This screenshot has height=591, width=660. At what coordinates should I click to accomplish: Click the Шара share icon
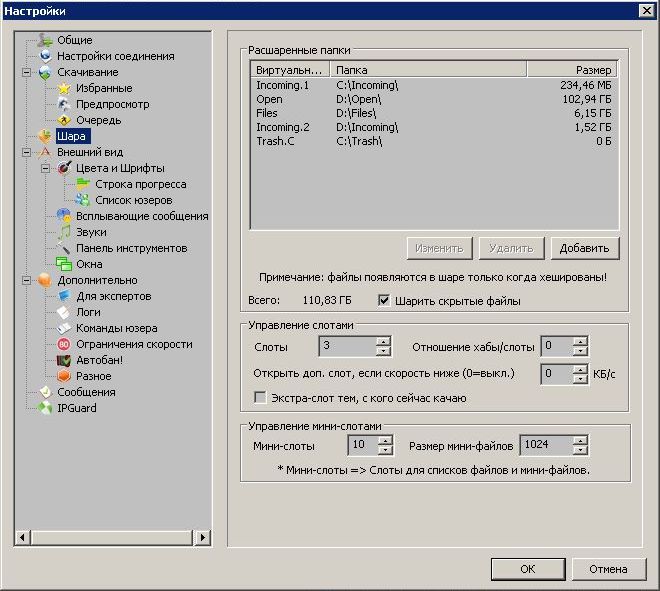(45, 136)
